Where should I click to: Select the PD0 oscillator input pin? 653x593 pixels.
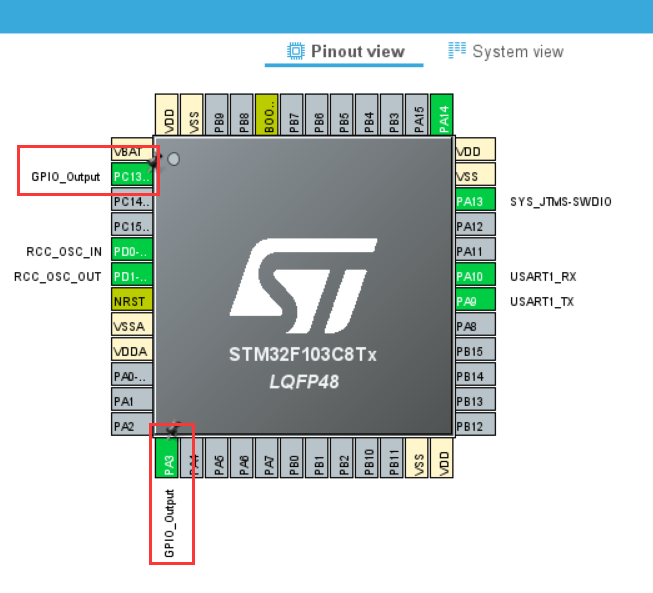[x=132, y=251]
